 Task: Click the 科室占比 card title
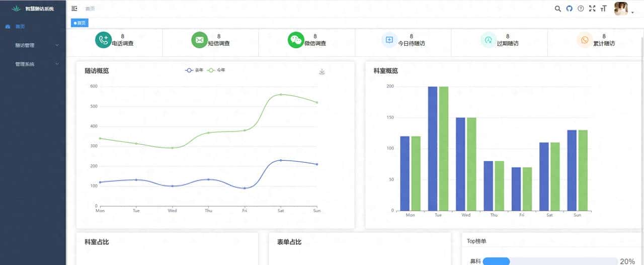pyautogui.click(x=97, y=242)
